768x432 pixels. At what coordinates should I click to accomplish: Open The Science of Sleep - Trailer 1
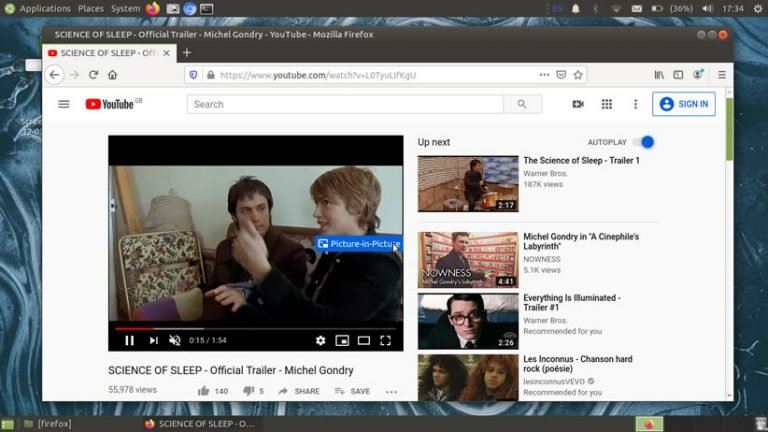pos(581,160)
